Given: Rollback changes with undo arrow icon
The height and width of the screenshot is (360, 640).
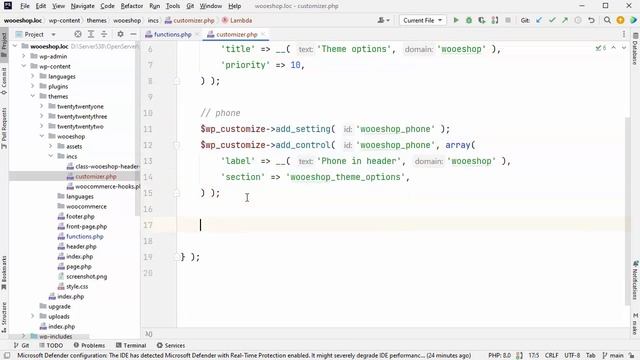Looking at the screenshot, I should [591, 20].
